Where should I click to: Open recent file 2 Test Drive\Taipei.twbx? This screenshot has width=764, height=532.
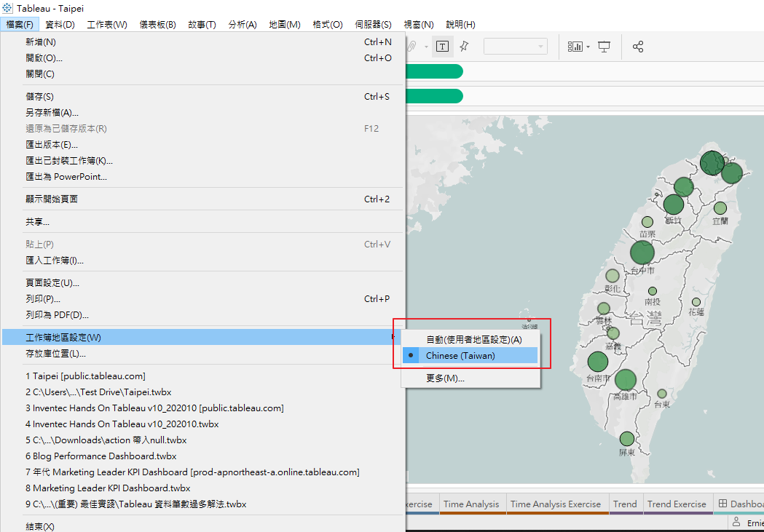pos(202,392)
